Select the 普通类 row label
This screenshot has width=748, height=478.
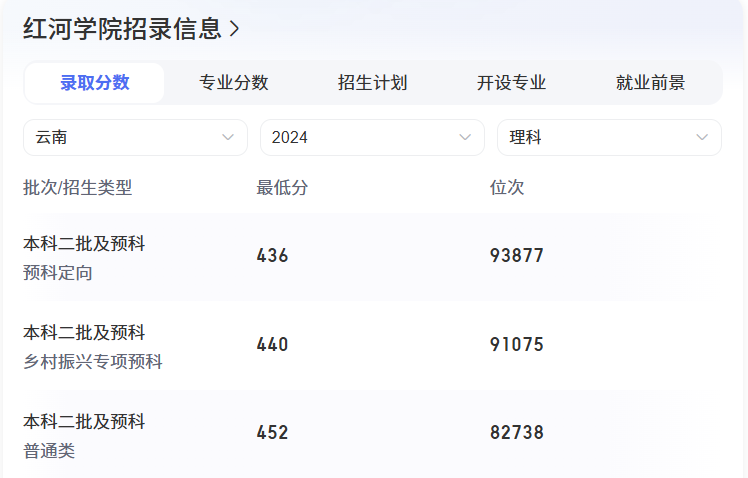click(49, 451)
